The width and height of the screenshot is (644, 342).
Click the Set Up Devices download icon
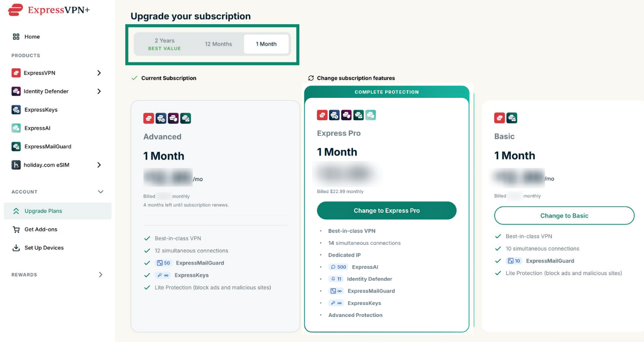pyautogui.click(x=16, y=248)
